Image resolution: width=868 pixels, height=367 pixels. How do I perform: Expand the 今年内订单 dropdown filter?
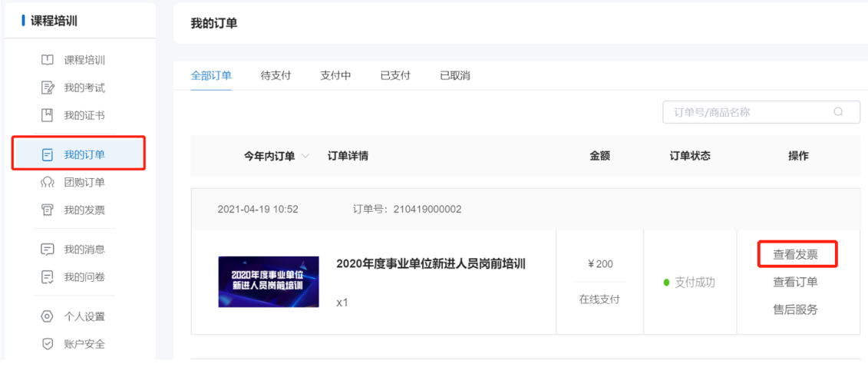[305, 156]
